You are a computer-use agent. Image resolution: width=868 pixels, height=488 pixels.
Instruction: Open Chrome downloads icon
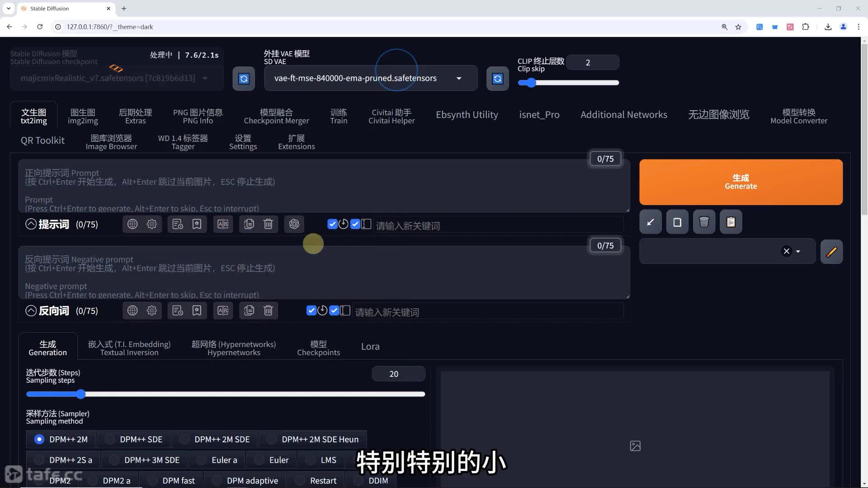tap(828, 27)
